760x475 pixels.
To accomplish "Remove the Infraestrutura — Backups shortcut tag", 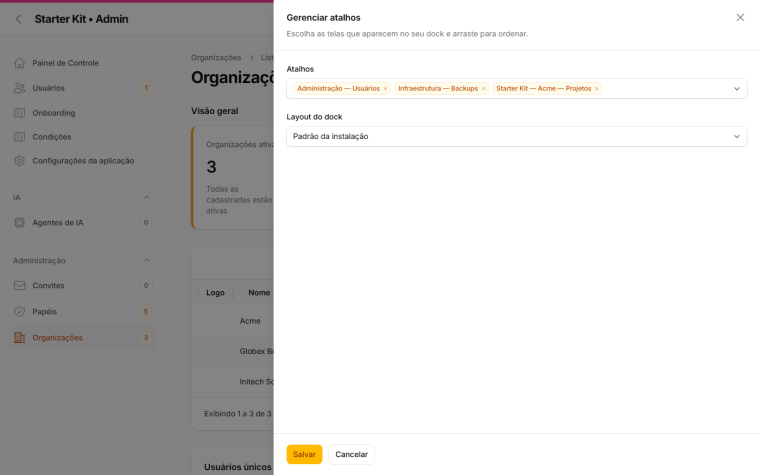I will click(x=483, y=89).
